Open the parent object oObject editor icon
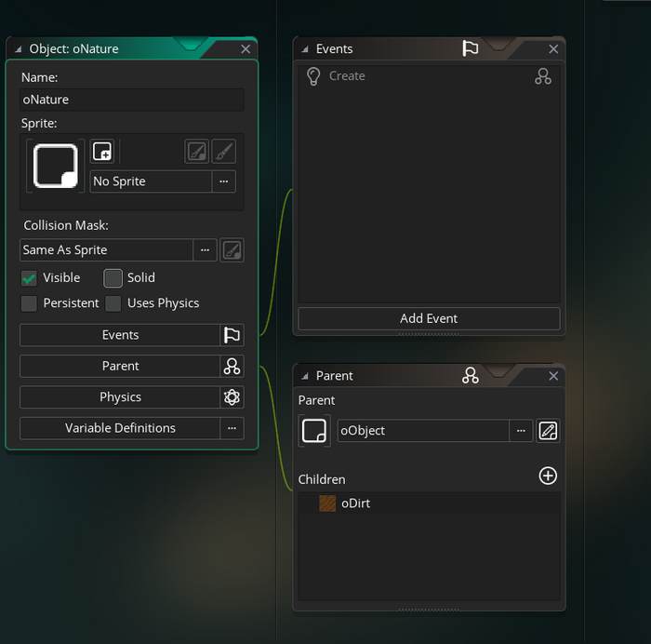This screenshot has width=651, height=644. click(548, 431)
